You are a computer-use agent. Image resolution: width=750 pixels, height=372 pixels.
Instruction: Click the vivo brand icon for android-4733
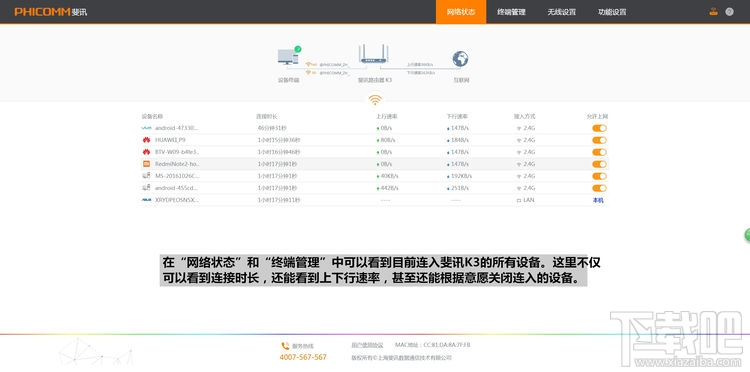pos(146,128)
